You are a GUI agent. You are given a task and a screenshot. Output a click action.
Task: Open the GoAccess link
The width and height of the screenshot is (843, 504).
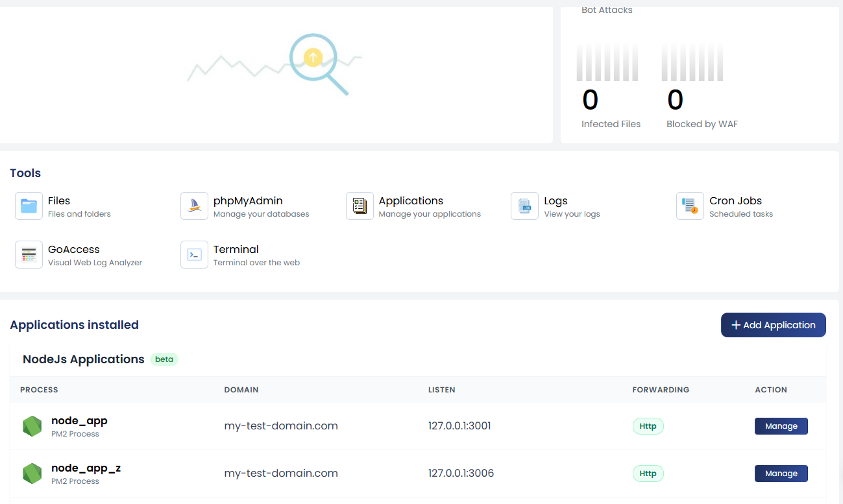[74, 249]
